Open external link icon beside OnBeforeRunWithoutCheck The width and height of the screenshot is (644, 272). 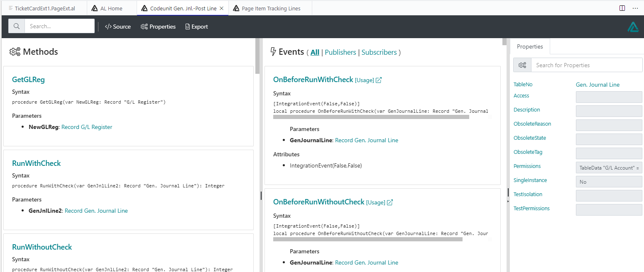390,202
